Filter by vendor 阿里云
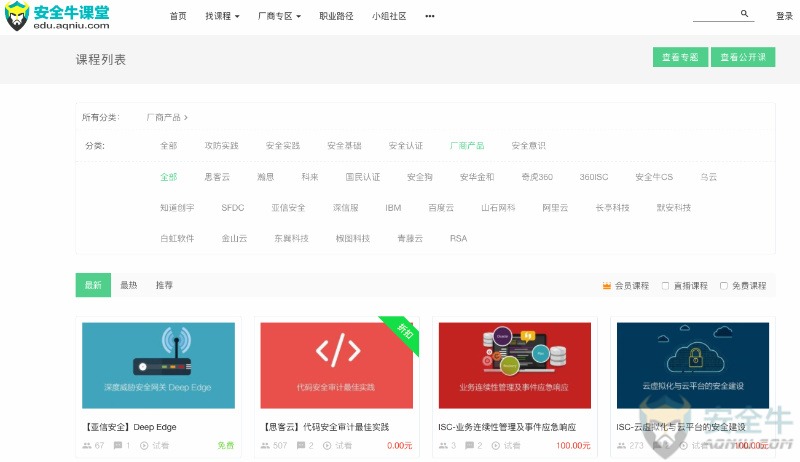This screenshot has height=462, width=800. (x=555, y=208)
